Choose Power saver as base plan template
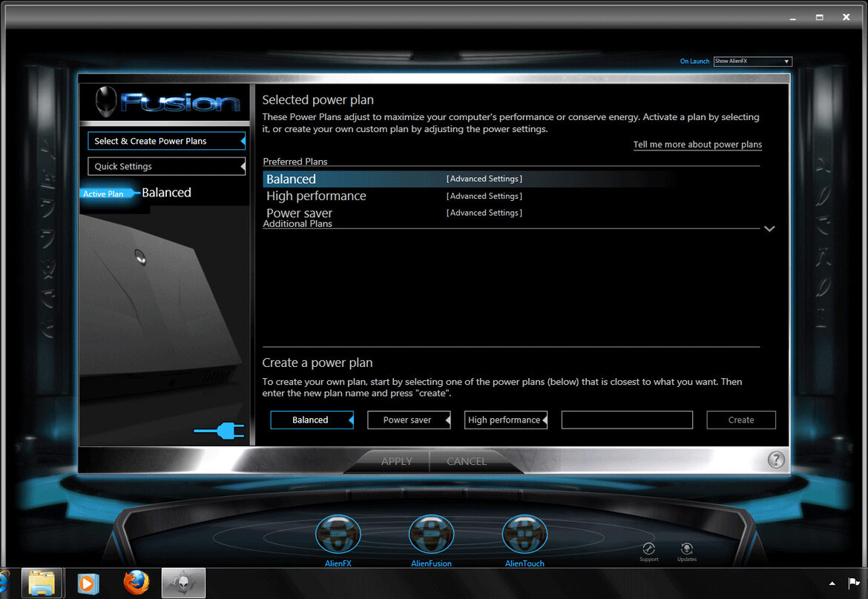This screenshot has width=868, height=599. click(409, 420)
